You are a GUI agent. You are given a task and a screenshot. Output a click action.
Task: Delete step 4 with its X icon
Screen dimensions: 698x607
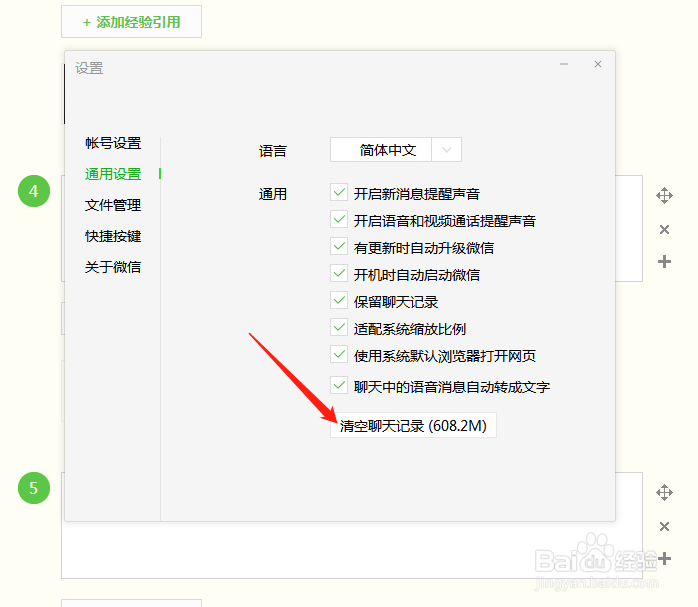(664, 230)
